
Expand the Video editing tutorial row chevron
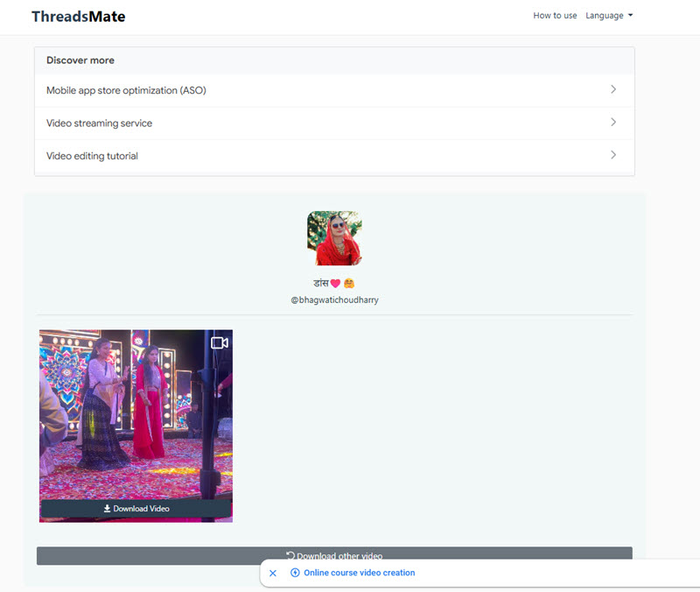613,155
